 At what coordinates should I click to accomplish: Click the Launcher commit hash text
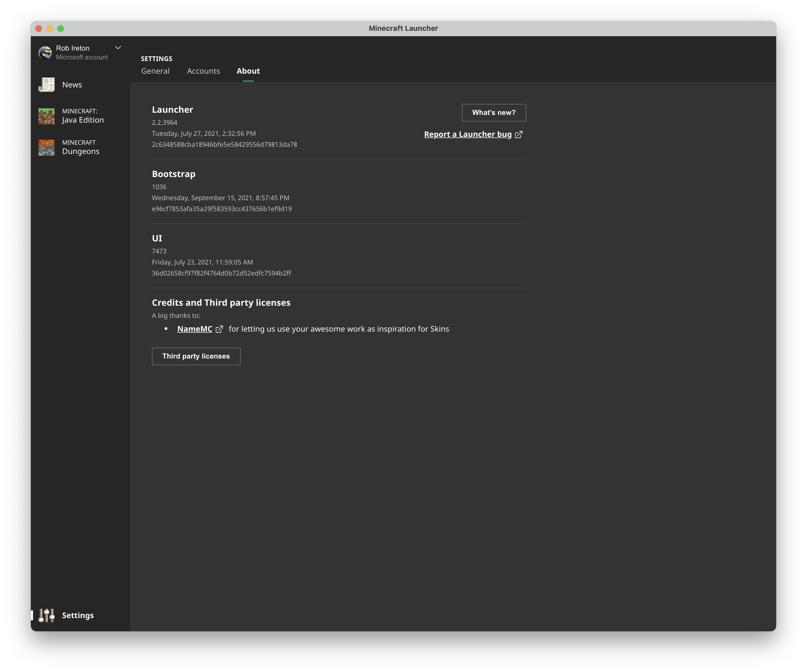click(x=224, y=144)
